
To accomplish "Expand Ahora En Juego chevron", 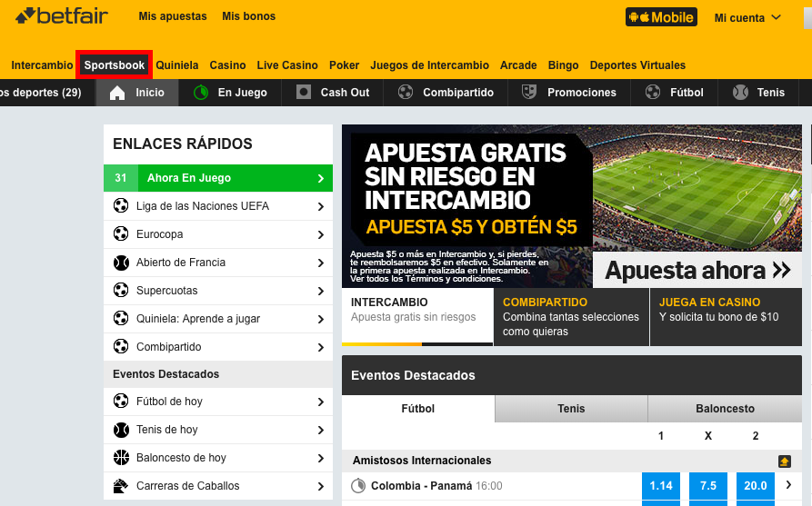I will pos(321,178).
